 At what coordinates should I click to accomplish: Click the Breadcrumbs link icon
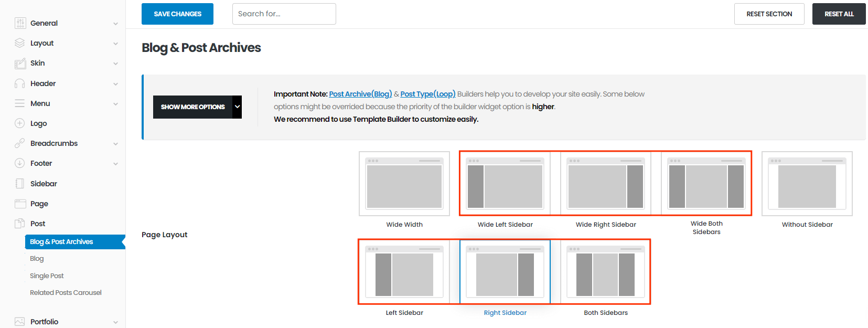point(20,143)
